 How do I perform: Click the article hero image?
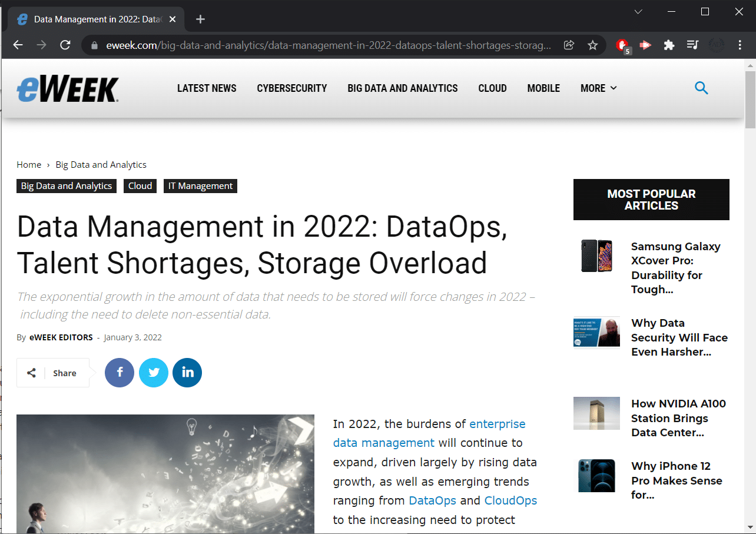(x=165, y=474)
